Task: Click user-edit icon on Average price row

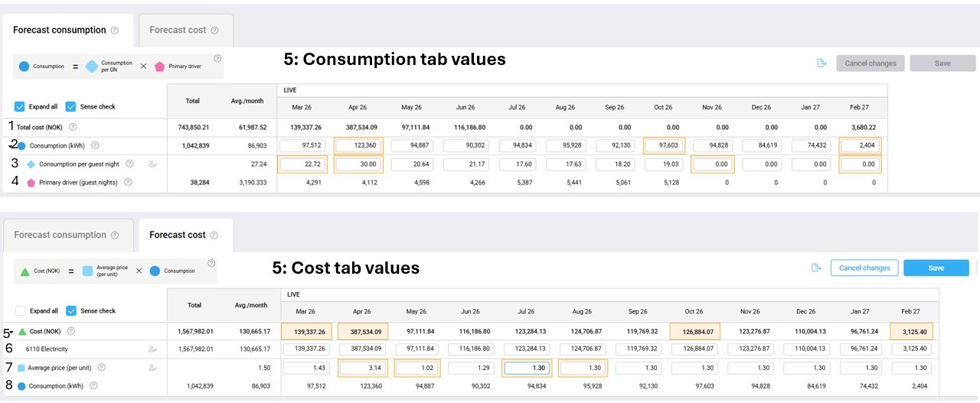Action: [x=152, y=368]
